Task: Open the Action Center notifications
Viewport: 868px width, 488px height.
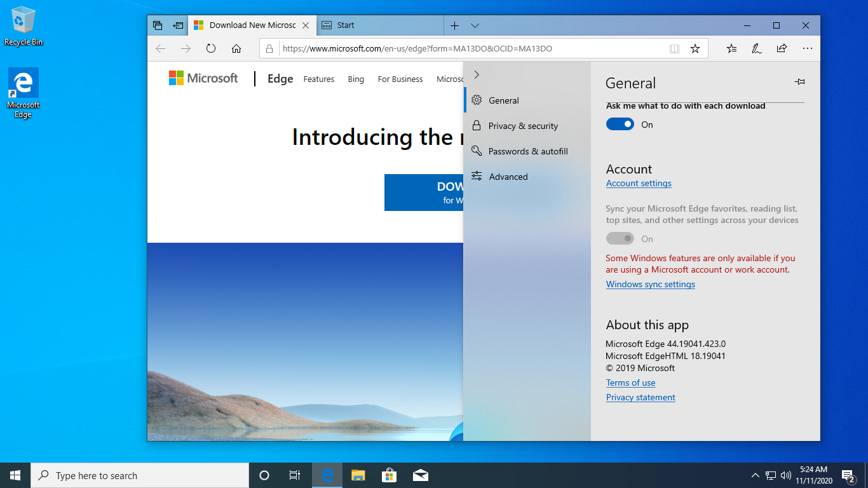Action: (848, 475)
